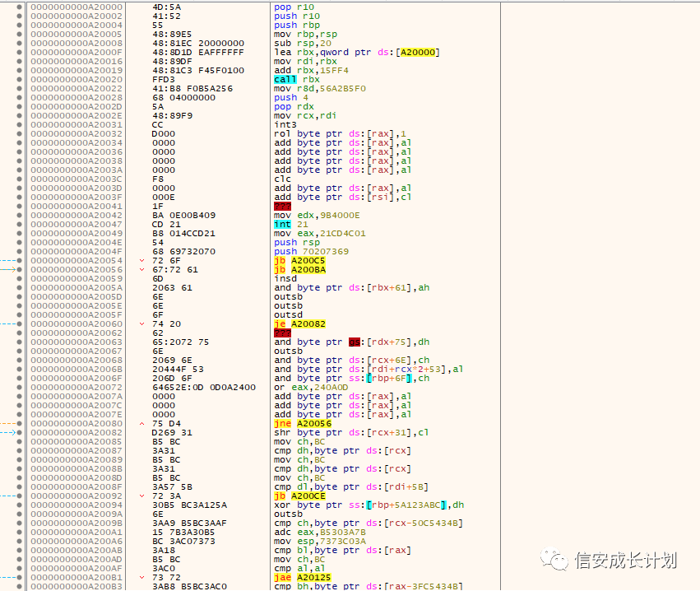Select the 'push r10' instruction
This screenshot has width=700, height=591.
click(x=297, y=16)
